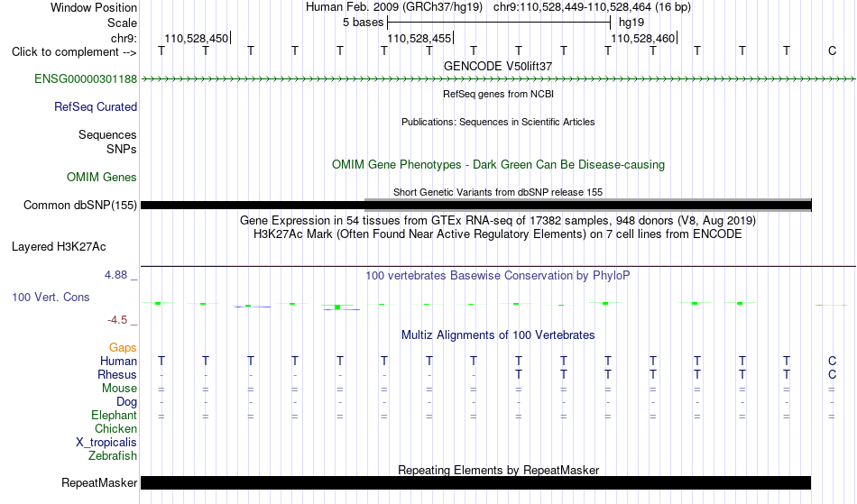Click 'Repeating Elements by RepeatMasker' title
This screenshot has height=504, width=857.
coord(499,470)
